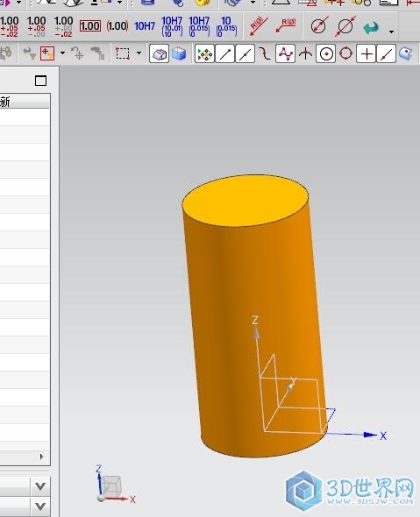Select bilateral tolerance 1.00 +.05 -.02 style
This screenshot has height=517, width=420.
(9, 26)
